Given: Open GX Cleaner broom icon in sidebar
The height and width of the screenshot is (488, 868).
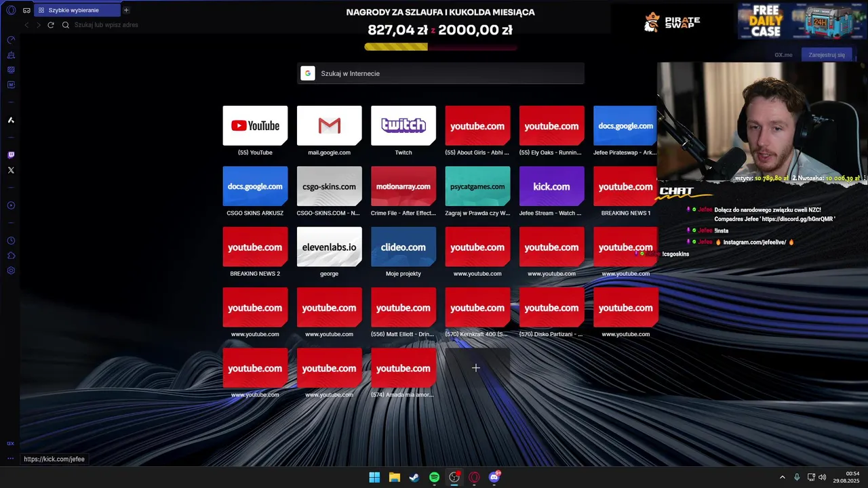Looking at the screenshot, I should [11, 55].
